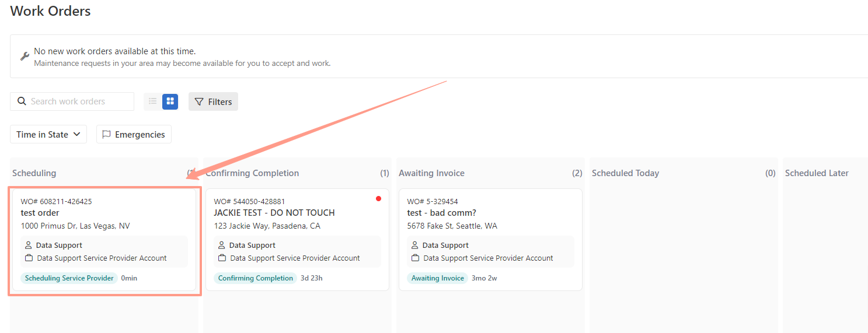Select the grid view icon
868x333 pixels.
(x=170, y=101)
